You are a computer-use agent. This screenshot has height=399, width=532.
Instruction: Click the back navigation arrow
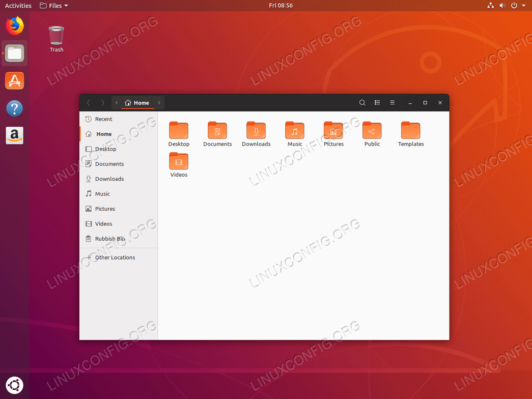[x=88, y=102]
